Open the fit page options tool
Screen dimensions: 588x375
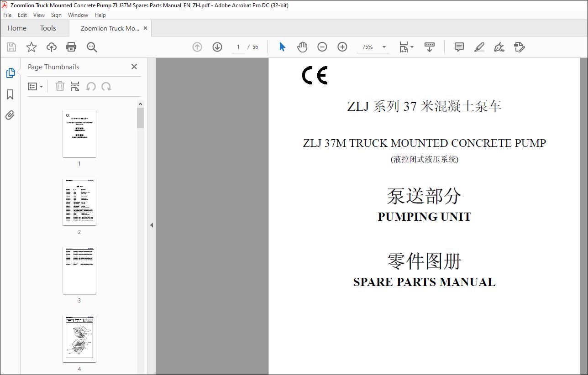tap(406, 47)
